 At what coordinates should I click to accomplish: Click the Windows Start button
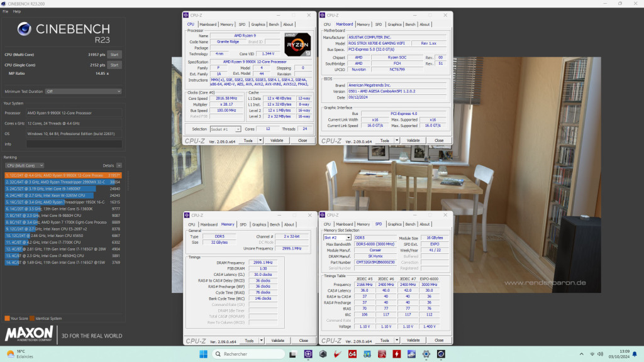(x=203, y=354)
